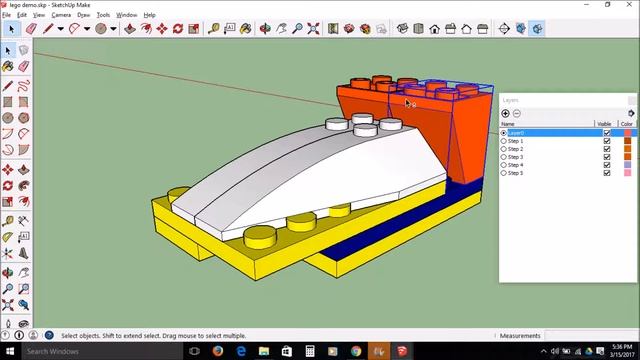
Task: Click the Color column header
Action: pos(627,124)
